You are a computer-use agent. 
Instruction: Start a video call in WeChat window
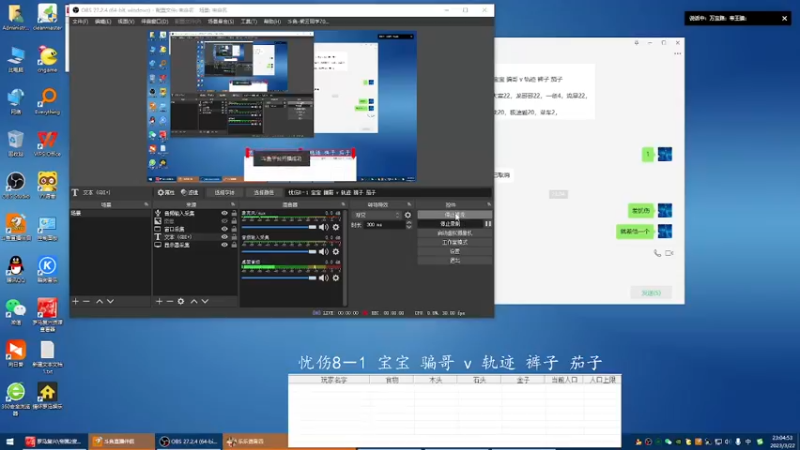(x=669, y=253)
